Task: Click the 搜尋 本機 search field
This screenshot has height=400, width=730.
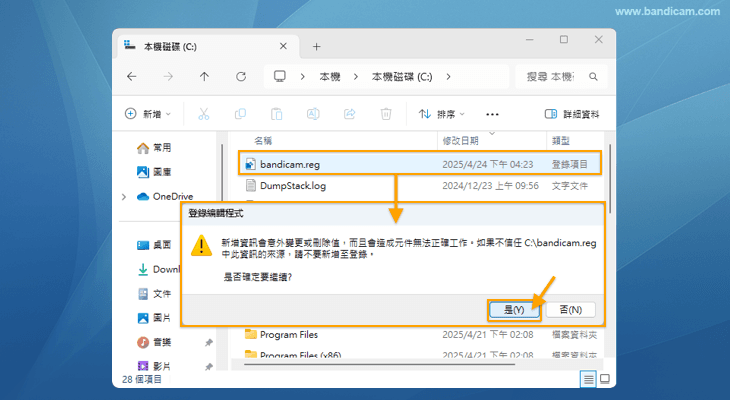Action: 561,76
